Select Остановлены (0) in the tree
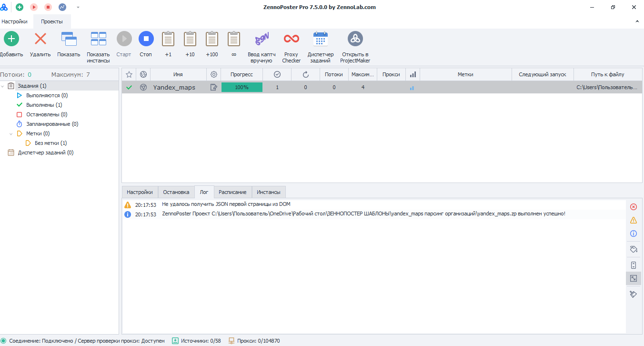Image resolution: width=644 pixels, height=346 pixels. 47,114
